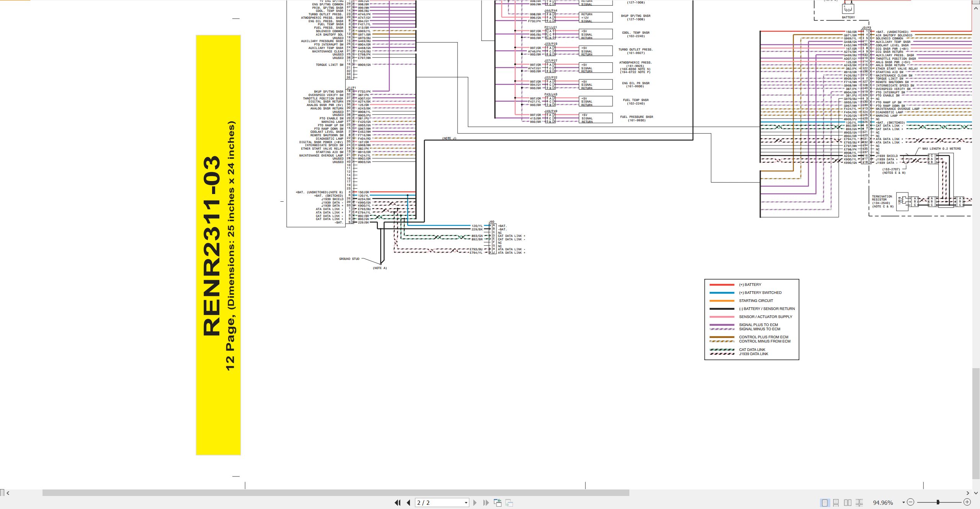Click the (+) BATTERY SWITCHED legend label
Screen dimensions: 980x509
[x=760, y=293]
